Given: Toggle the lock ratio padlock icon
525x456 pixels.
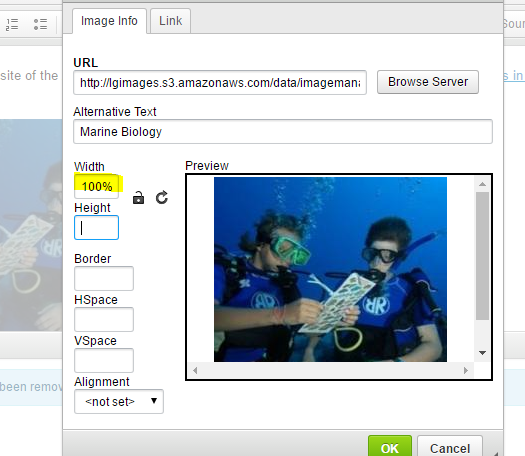Looking at the screenshot, I should coord(138,198).
